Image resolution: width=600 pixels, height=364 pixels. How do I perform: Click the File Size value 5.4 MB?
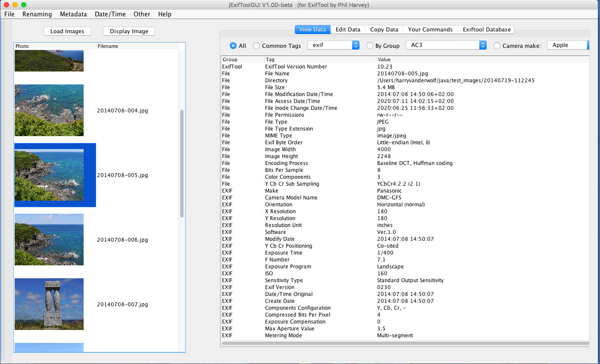[386, 87]
